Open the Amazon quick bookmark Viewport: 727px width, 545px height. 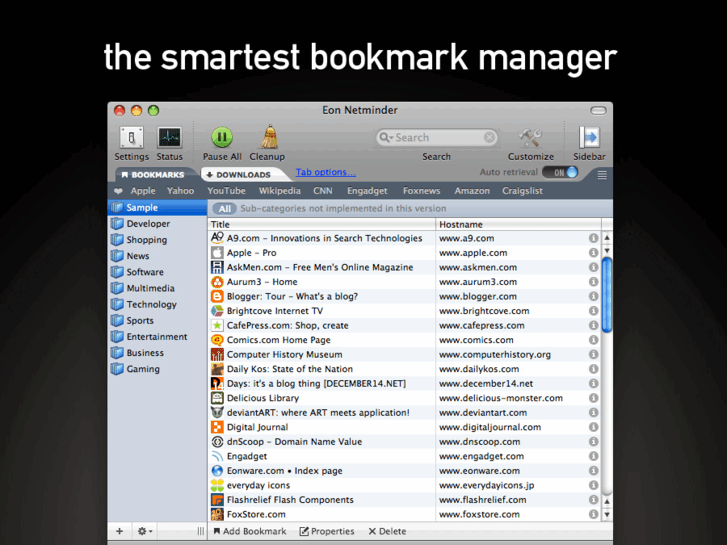click(472, 191)
